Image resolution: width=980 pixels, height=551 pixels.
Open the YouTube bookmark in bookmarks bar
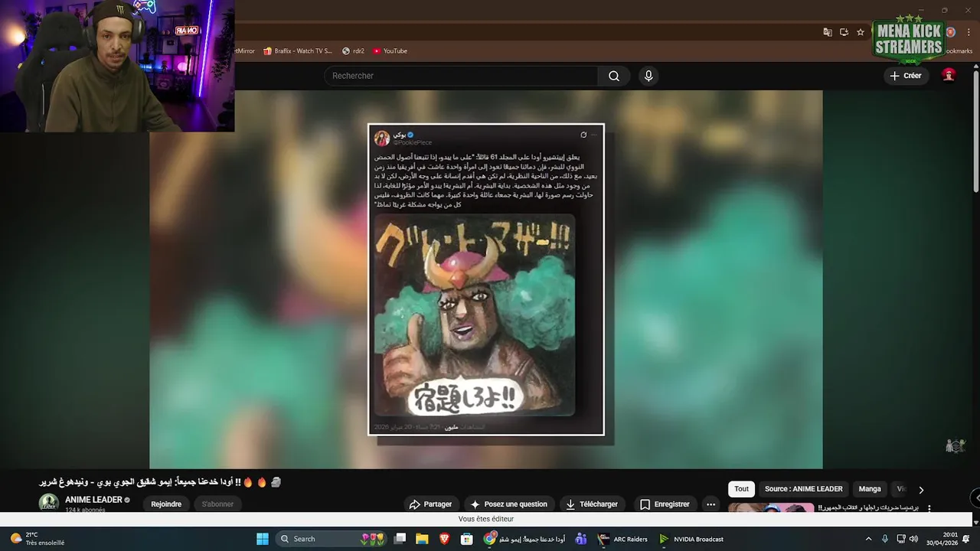[390, 51]
